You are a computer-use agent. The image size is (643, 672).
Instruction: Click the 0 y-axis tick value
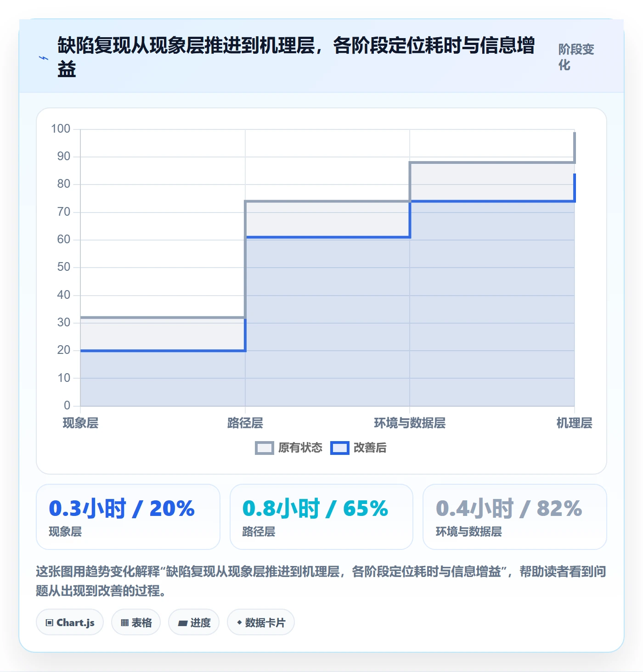click(67, 406)
